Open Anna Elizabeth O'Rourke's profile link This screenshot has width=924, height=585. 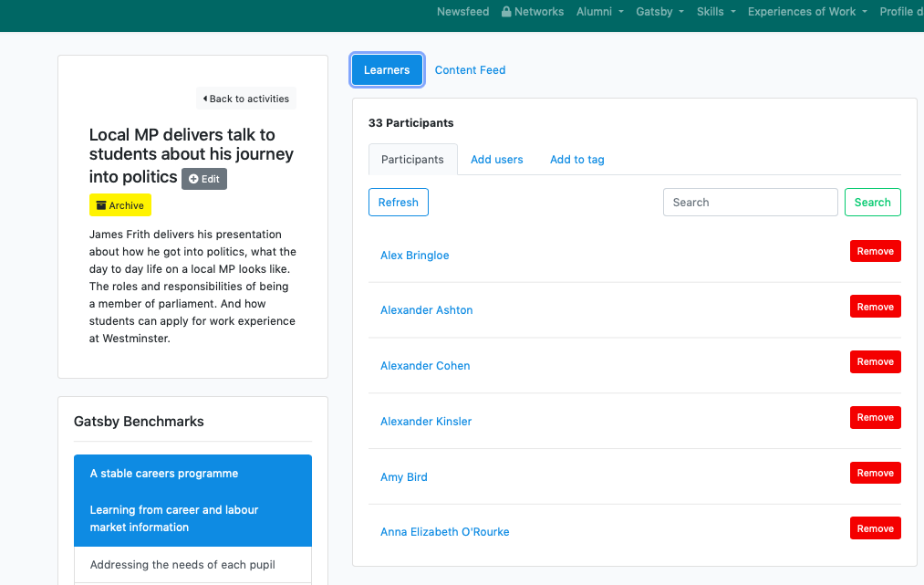point(445,532)
